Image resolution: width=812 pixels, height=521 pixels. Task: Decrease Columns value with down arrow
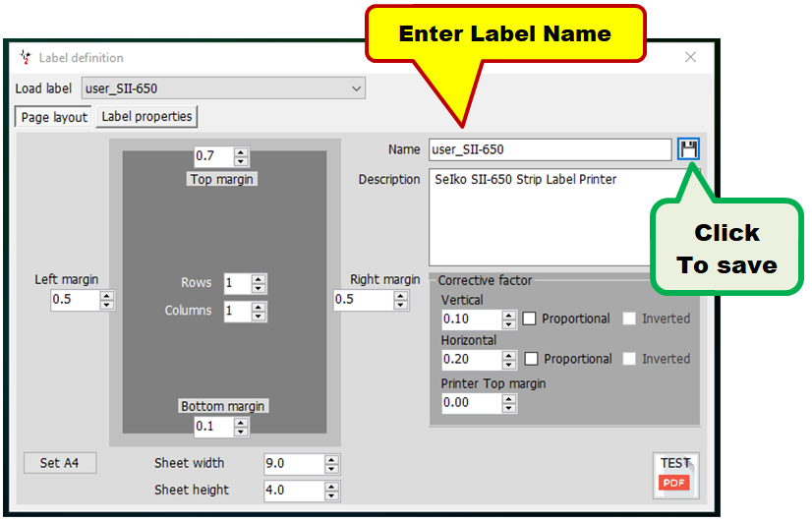tap(259, 316)
